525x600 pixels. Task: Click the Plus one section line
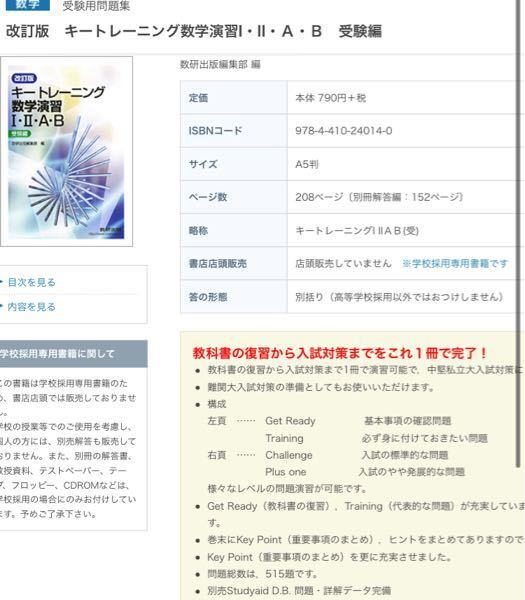coord(285,472)
